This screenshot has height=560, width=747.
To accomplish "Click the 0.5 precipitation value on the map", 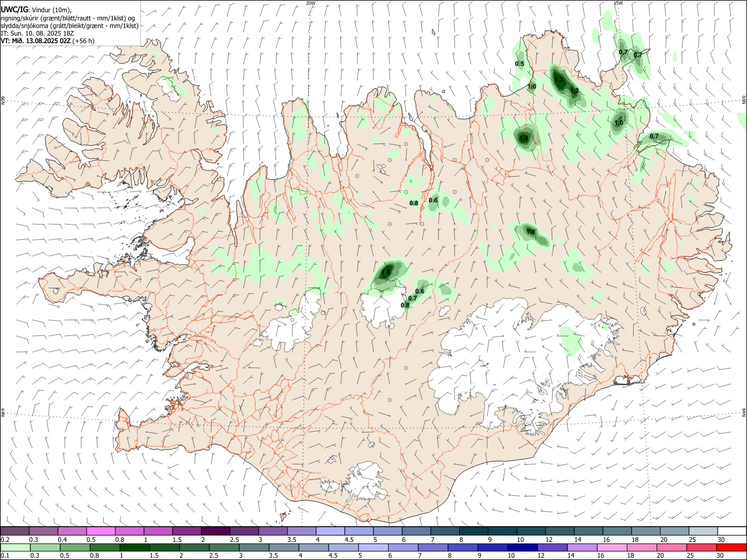I will click(519, 64).
